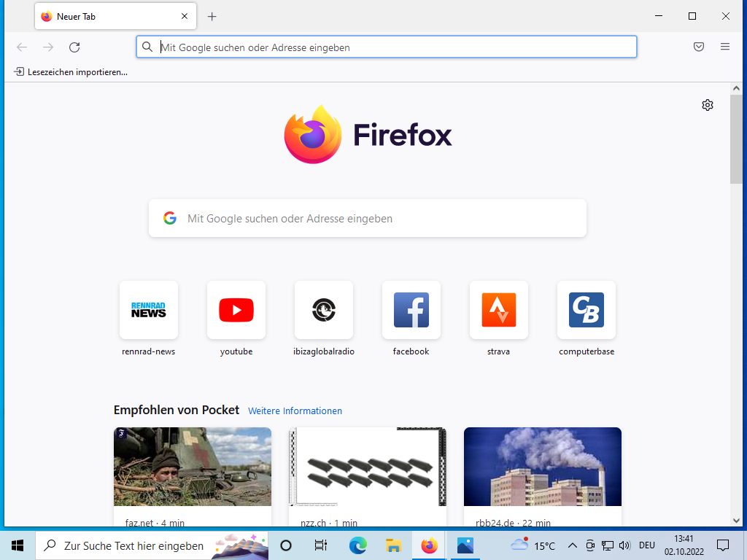Click the Meet Now tray icon
Viewport: 747px width, 560px height.
coord(589,545)
